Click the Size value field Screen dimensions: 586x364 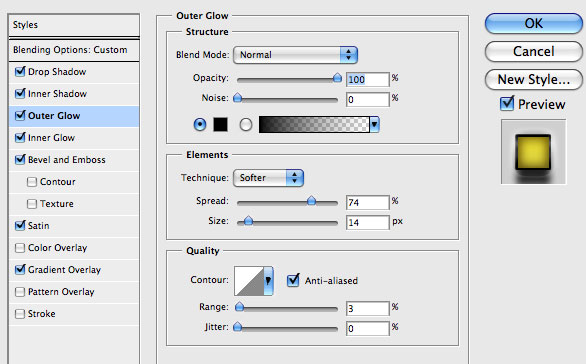(367, 223)
